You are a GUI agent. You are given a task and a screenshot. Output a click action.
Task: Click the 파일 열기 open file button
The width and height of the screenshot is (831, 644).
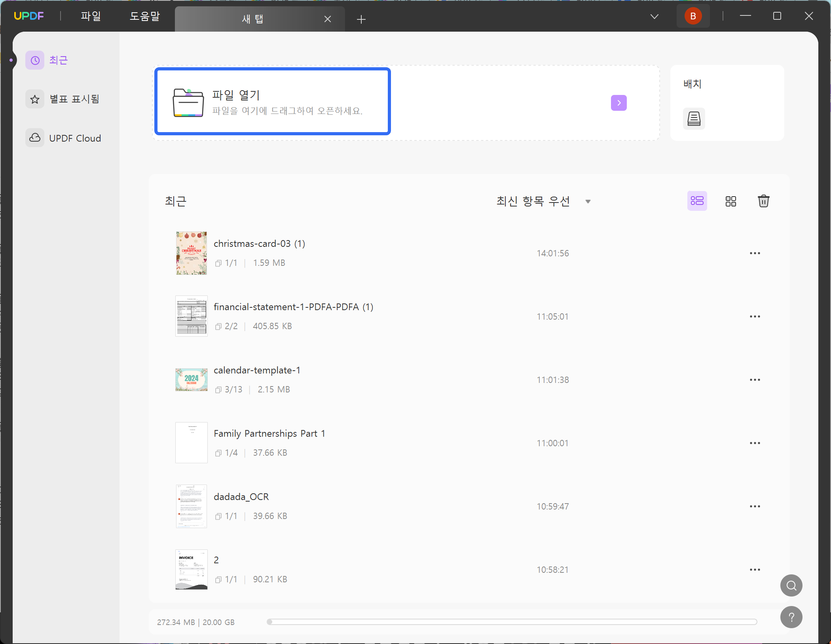273,101
